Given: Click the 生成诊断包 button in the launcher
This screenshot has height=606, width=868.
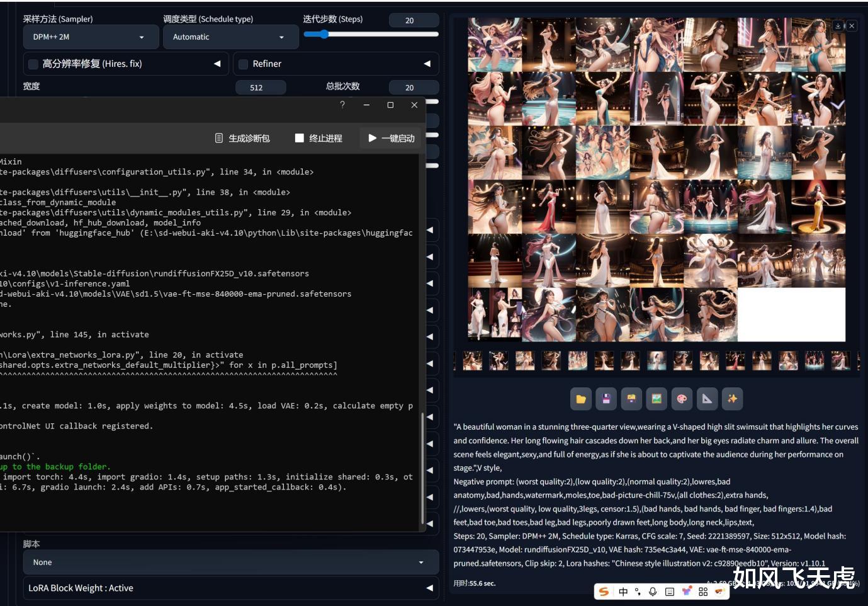Looking at the screenshot, I should pos(242,138).
